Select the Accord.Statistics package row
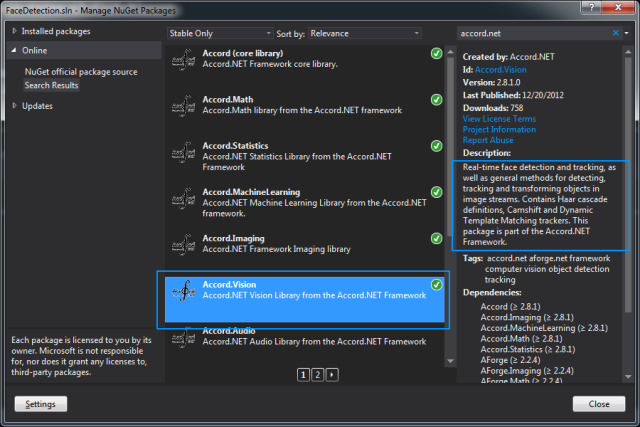This screenshot has height=427, width=640. pos(304,160)
